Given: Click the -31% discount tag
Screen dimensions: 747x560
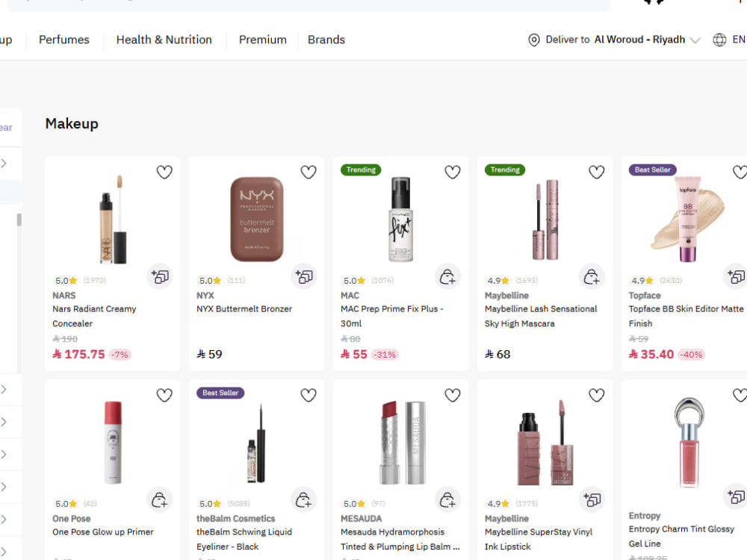Looking at the screenshot, I should pos(385,355).
